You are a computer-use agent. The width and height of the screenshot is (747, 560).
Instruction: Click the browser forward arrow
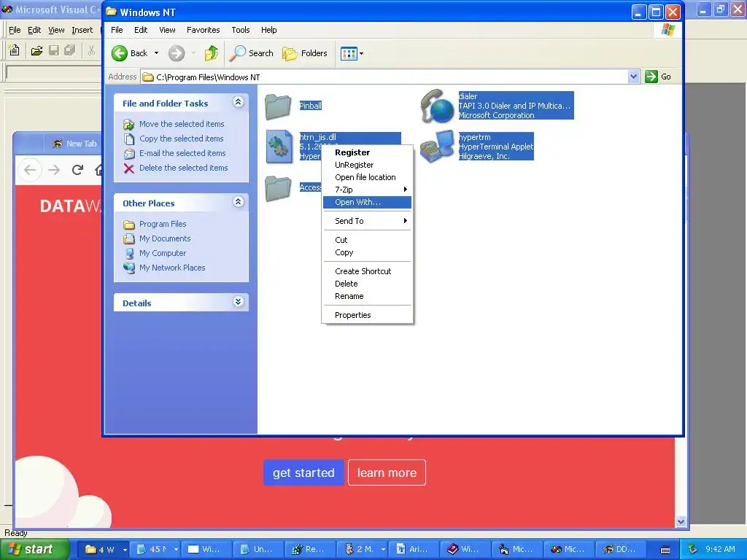click(x=54, y=169)
